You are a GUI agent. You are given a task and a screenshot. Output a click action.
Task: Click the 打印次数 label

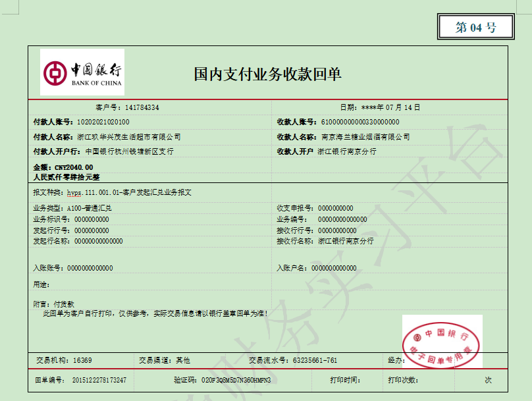403,380
